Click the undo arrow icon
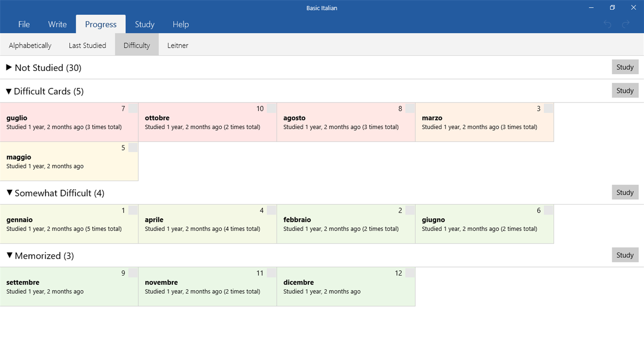The width and height of the screenshot is (644, 364). [x=607, y=24]
